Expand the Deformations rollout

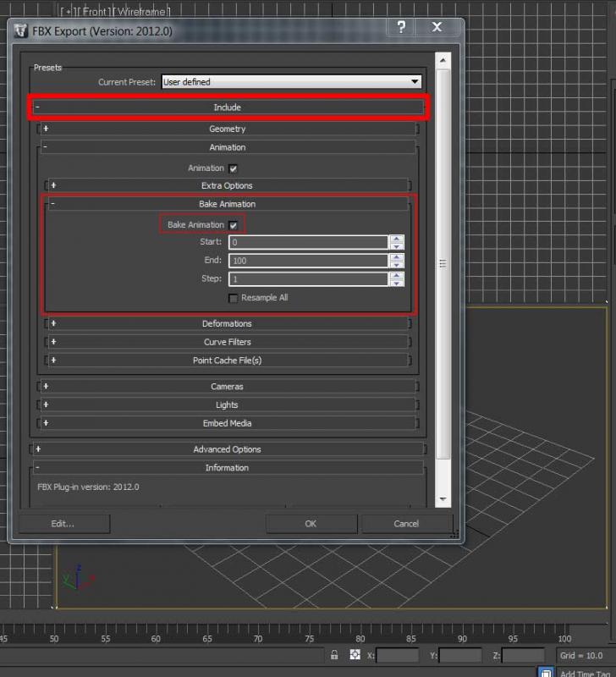pos(228,323)
